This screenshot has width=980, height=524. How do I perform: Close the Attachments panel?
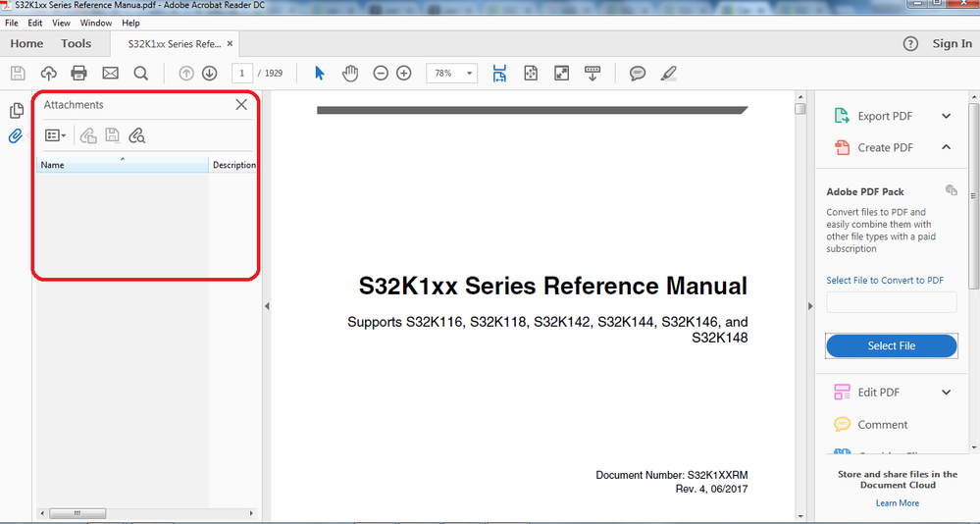pos(241,104)
